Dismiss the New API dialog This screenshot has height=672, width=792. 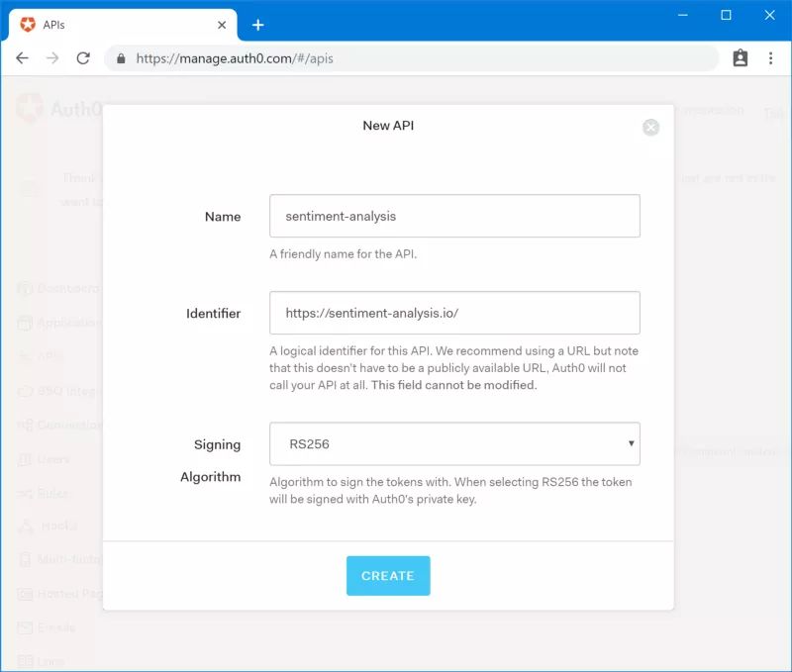650,127
